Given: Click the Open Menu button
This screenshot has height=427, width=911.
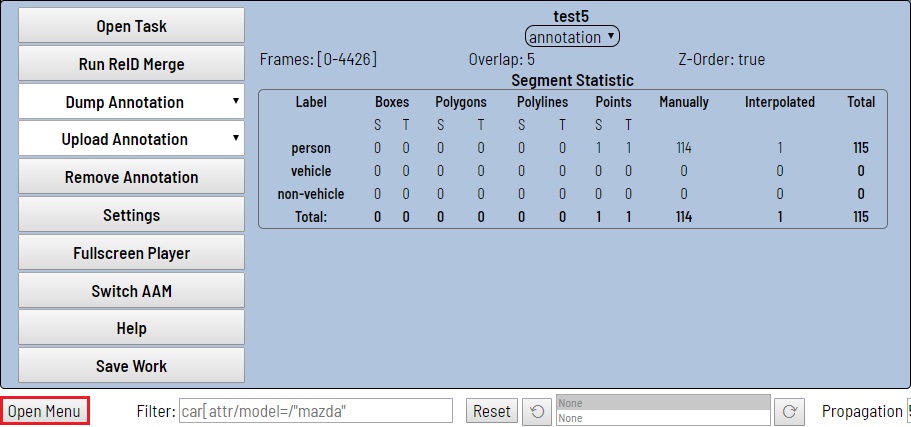Looking at the screenshot, I should [x=45, y=411].
